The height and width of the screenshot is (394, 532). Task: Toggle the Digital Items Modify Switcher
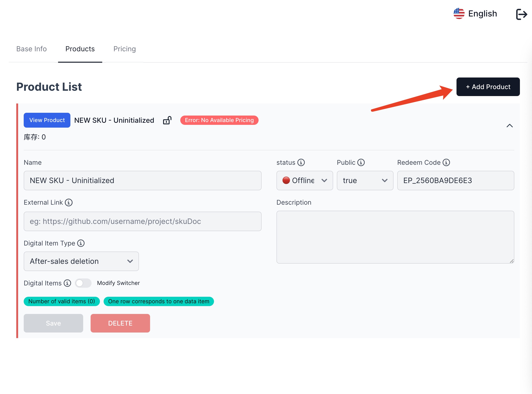83,283
